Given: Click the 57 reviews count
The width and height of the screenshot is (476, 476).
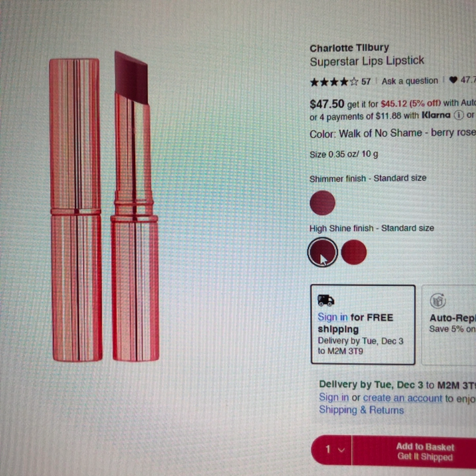Looking at the screenshot, I should [366, 82].
